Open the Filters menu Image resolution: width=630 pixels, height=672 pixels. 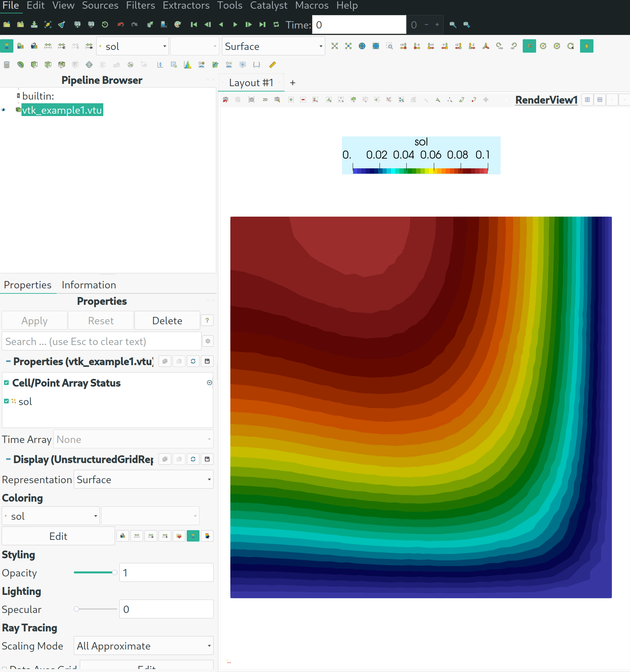tap(140, 6)
